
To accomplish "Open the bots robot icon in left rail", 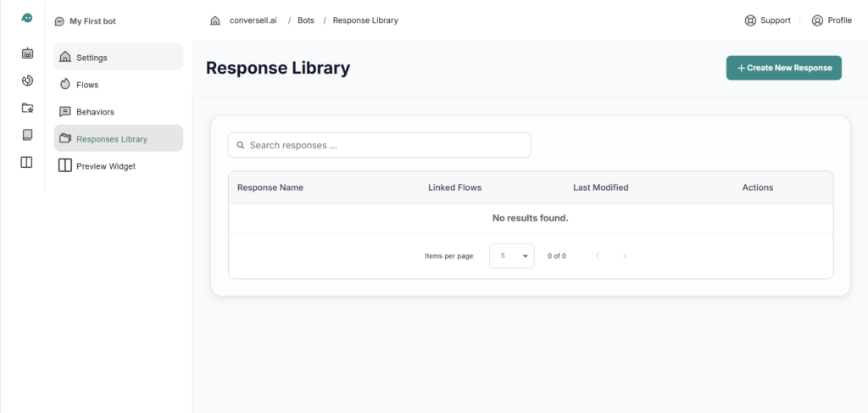I will coord(27,53).
